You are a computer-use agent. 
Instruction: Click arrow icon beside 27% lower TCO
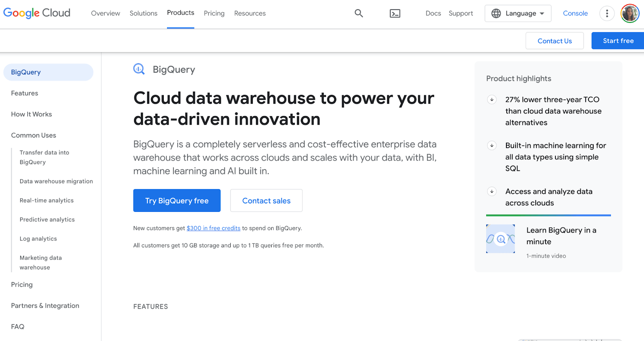point(492,100)
